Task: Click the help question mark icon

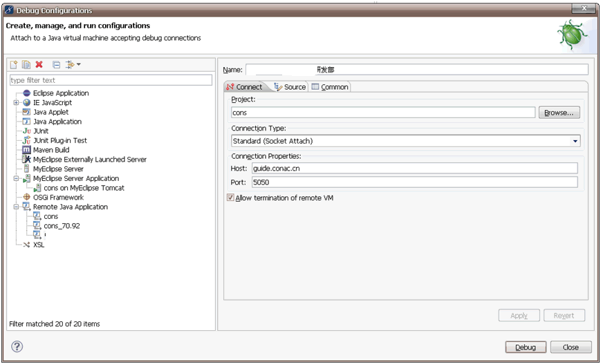Action: (17, 347)
